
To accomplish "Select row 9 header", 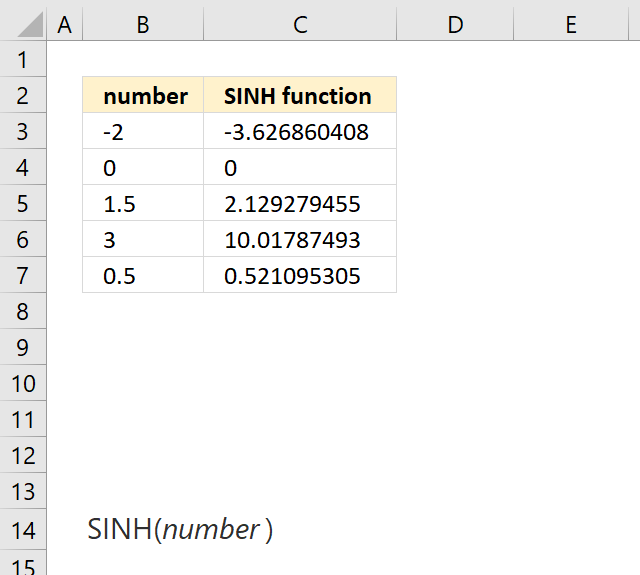I will point(23,347).
